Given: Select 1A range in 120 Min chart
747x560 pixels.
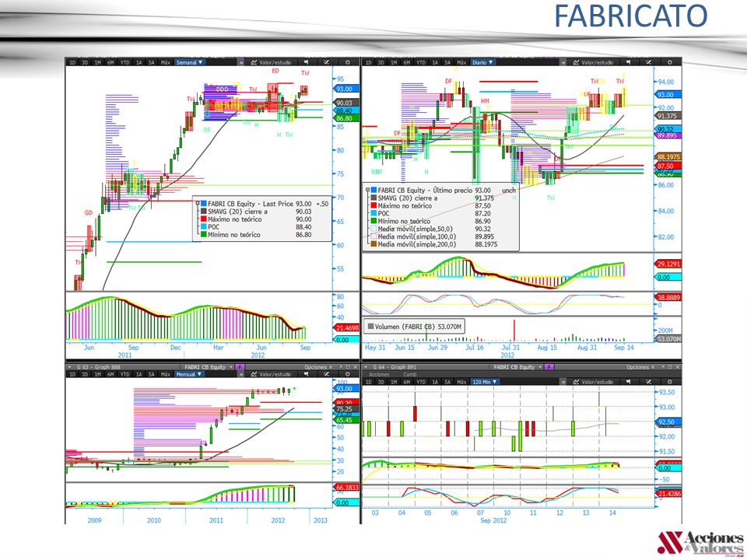Looking at the screenshot, I should pos(435,382).
